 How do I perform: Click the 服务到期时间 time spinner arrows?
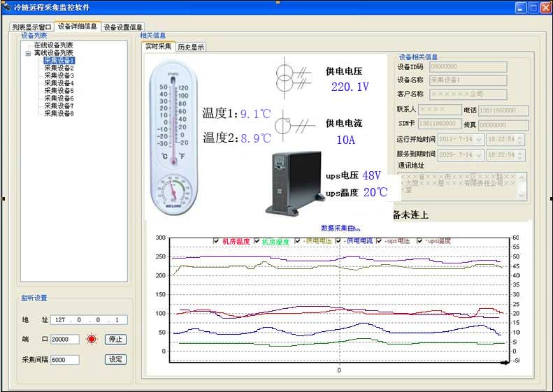pos(520,155)
